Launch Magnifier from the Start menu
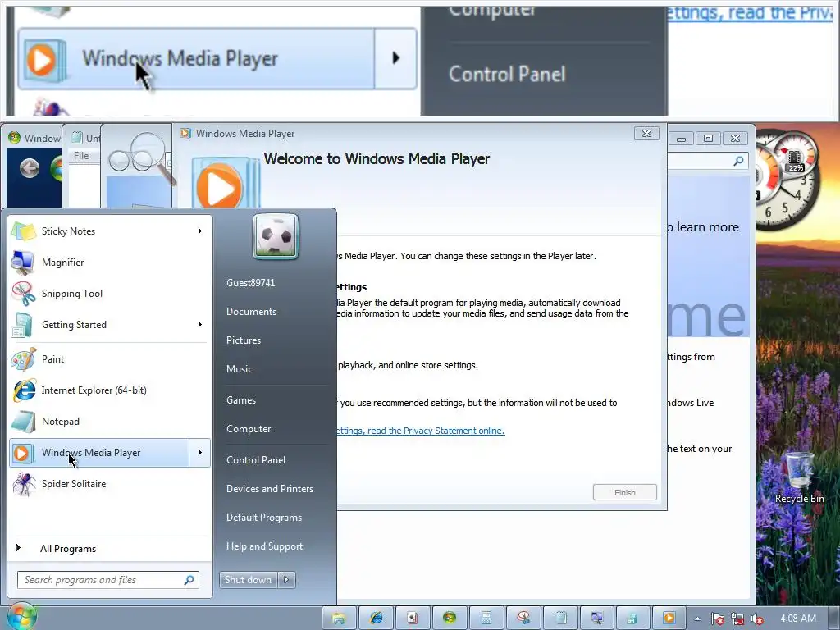Viewport: 840px width, 630px height. pyautogui.click(x=110, y=262)
